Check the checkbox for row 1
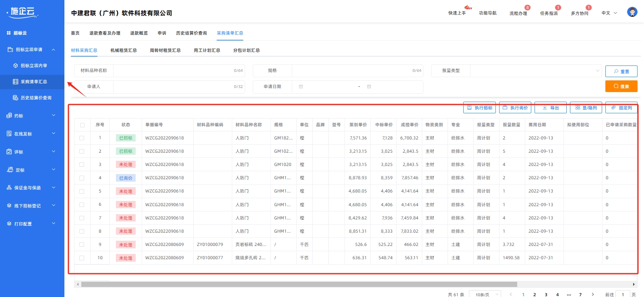The height and width of the screenshot is (297, 644). tap(82, 138)
